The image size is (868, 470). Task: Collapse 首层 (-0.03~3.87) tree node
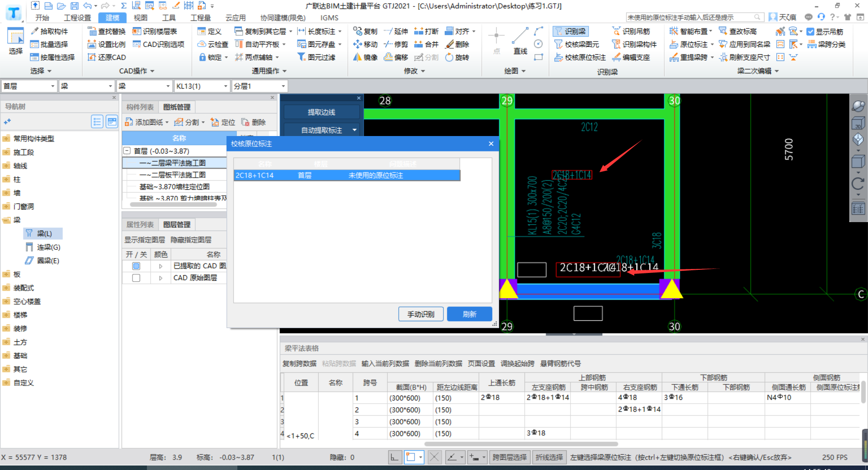click(127, 151)
